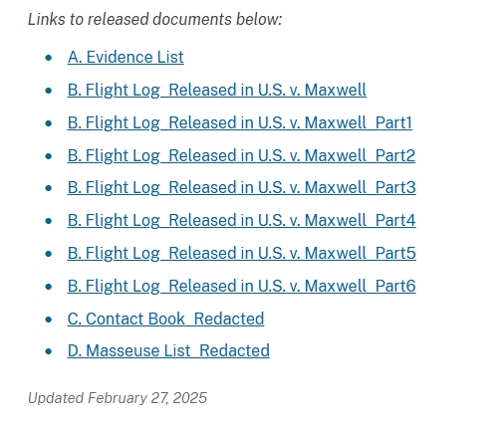Follow the Flight Log Part4 link

242,221
